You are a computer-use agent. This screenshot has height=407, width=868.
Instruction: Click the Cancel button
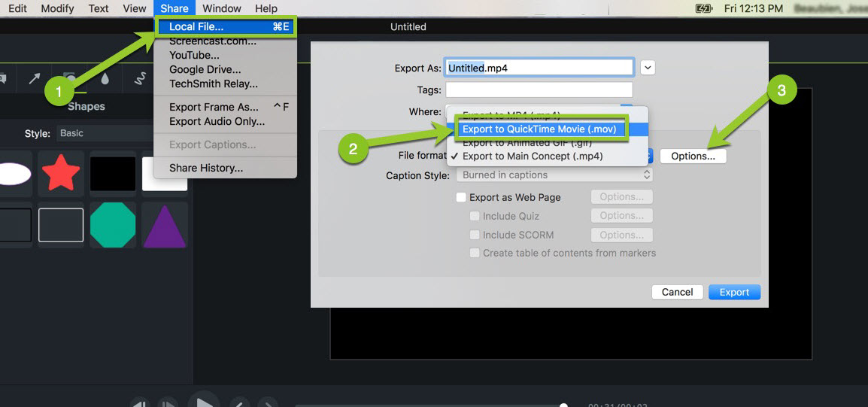678,293
